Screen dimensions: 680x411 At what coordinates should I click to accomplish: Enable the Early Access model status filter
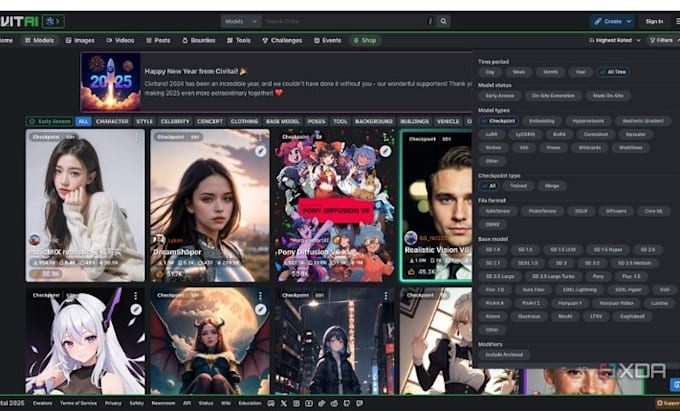click(500, 96)
